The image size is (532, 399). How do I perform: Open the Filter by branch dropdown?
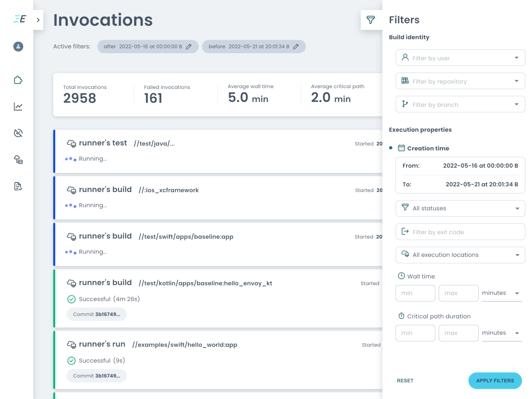[461, 104]
